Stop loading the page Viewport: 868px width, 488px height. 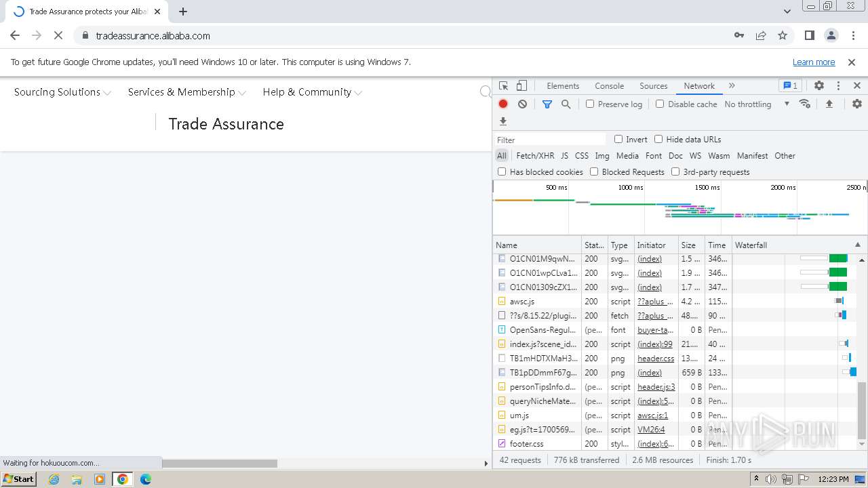click(x=58, y=36)
